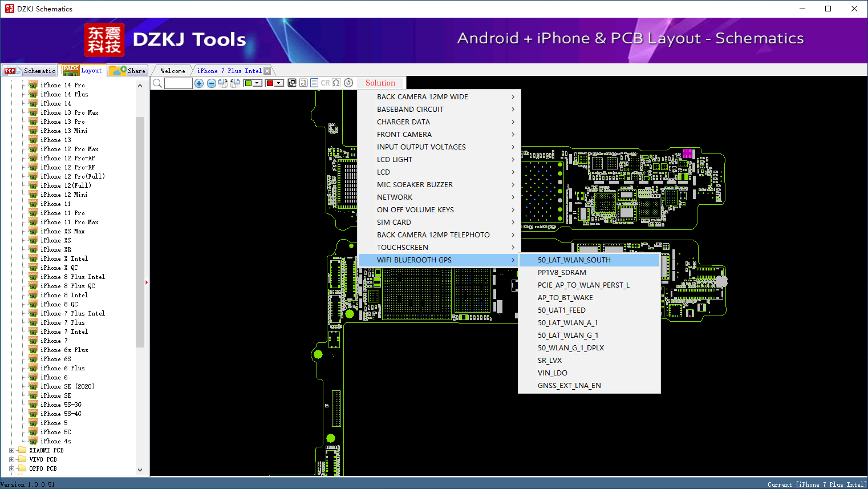Open the Welcome document tab
The image size is (868, 489).
pyautogui.click(x=173, y=71)
